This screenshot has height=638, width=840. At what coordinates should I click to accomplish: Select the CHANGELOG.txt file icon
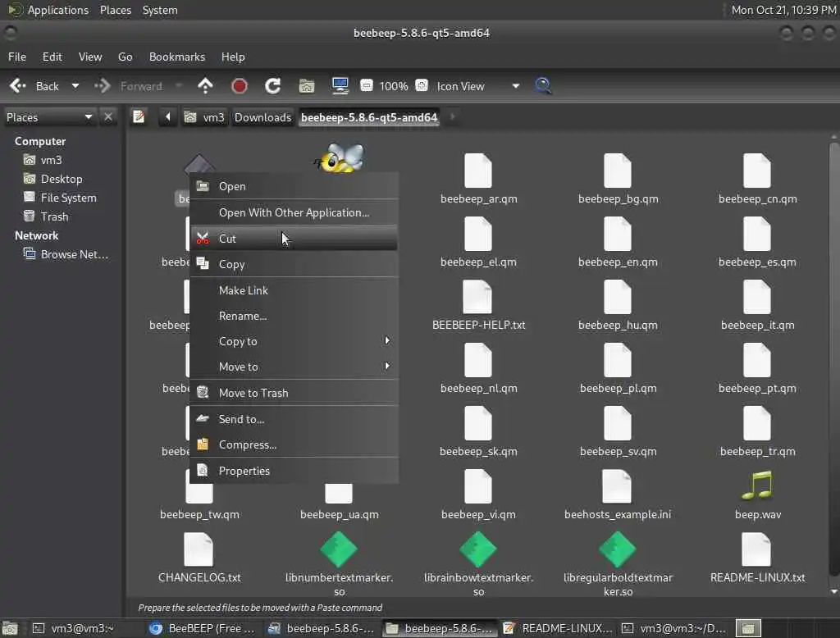coord(199,549)
